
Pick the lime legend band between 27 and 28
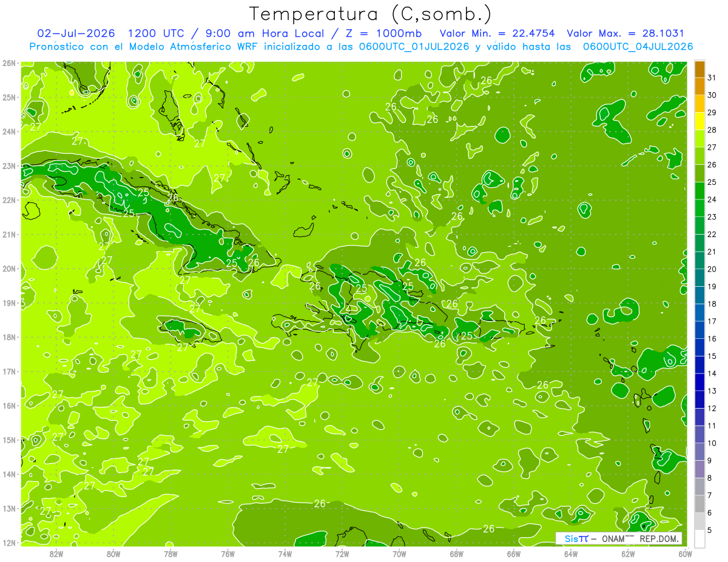699,139
